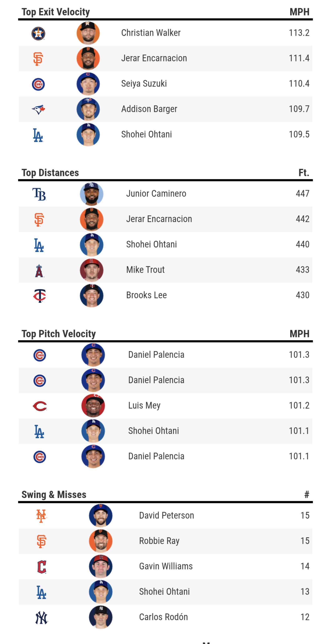331x644 pixels.
Task: Open Mike Trout player link
Action: 145,270
